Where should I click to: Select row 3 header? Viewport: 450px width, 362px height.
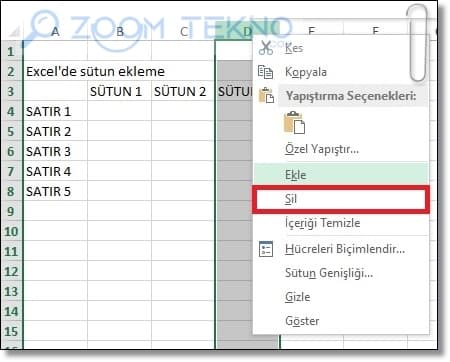[11, 91]
